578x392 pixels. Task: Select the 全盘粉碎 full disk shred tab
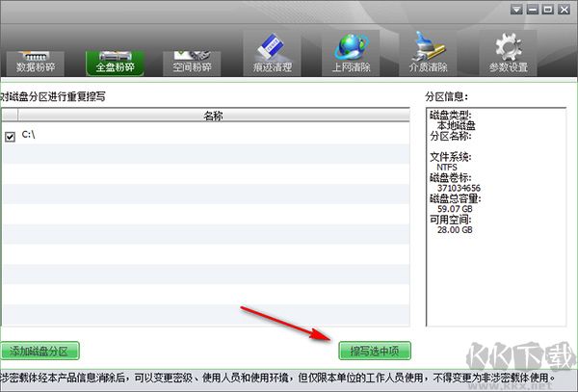click(115, 63)
